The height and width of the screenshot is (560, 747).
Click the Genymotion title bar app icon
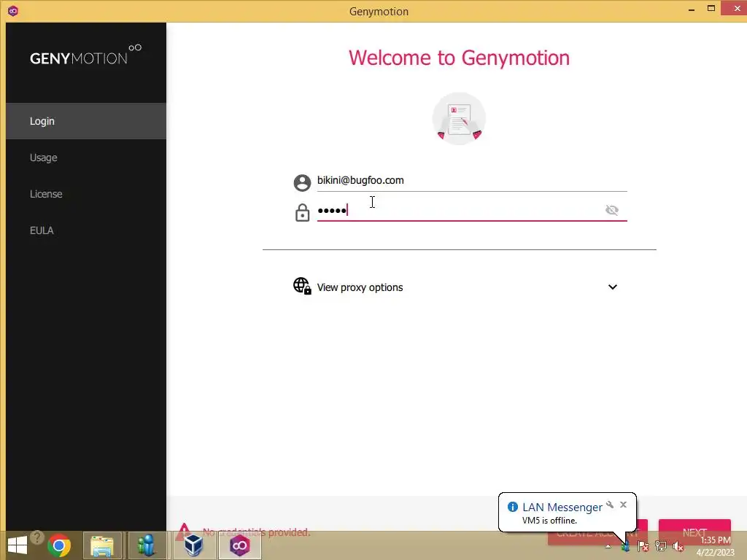point(13,10)
